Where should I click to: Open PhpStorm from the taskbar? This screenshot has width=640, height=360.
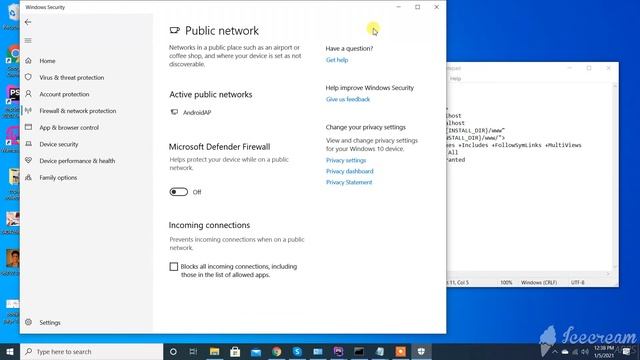[338, 351]
